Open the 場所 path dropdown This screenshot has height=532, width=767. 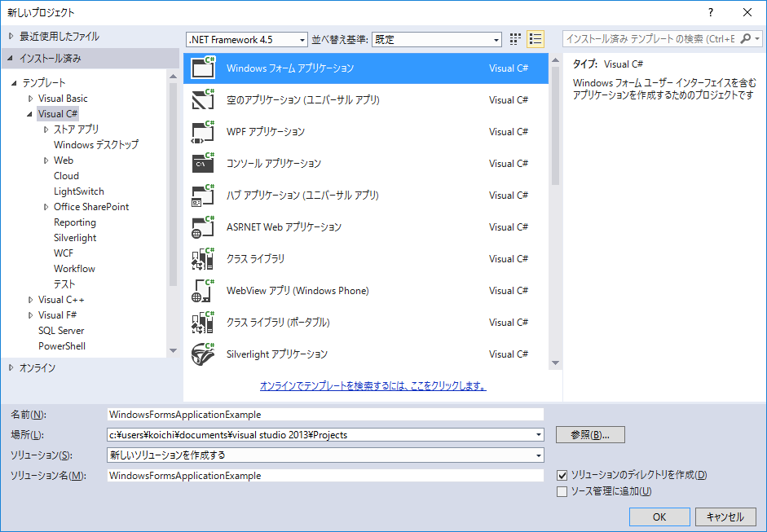[x=539, y=435]
